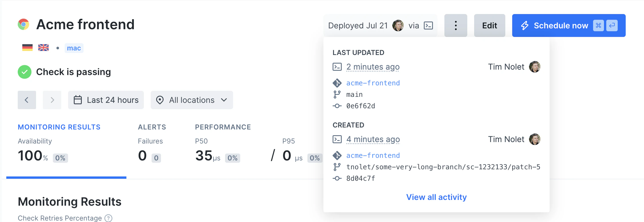Click the commit icon beside '0e6f62d'
The image size is (644, 222).
click(338, 106)
